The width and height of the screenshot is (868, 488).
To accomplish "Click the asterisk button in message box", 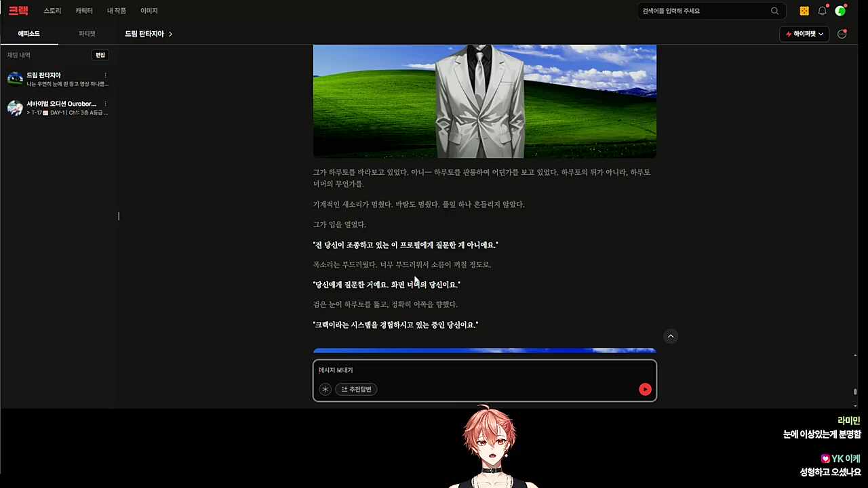I will coord(325,389).
